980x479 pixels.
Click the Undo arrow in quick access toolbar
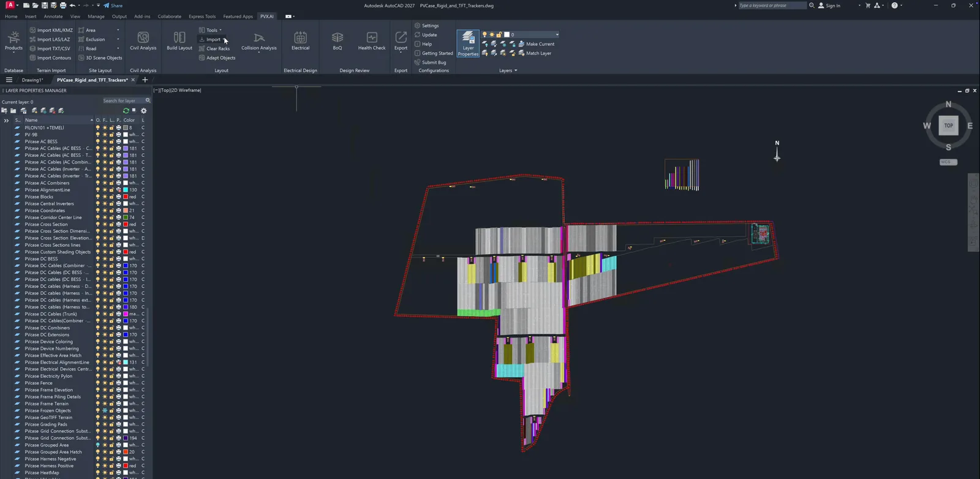pyautogui.click(x=72, y=6)
